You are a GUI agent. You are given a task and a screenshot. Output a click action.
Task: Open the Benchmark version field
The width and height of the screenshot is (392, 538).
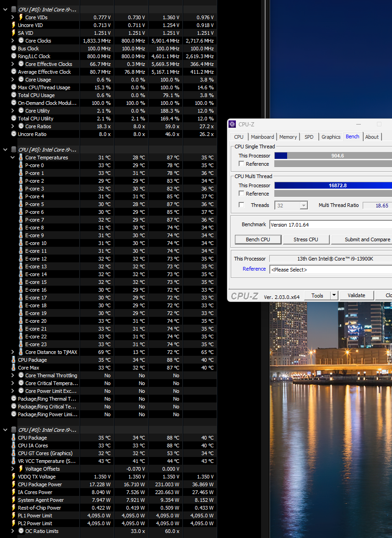[331, 225]
